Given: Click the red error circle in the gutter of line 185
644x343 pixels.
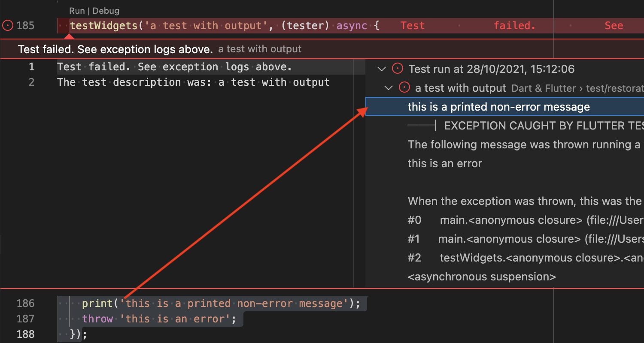Looking at the screenshot, I should point(7,25).
